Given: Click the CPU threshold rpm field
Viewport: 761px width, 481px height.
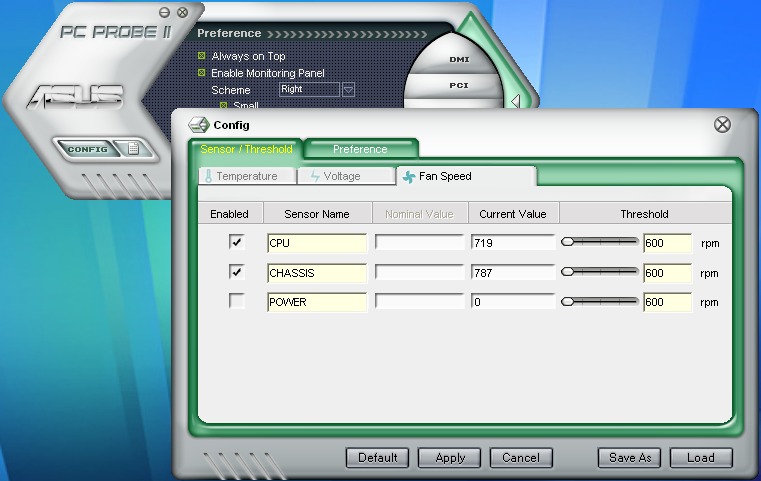Looking at the screenshot, I should (667, 243).
